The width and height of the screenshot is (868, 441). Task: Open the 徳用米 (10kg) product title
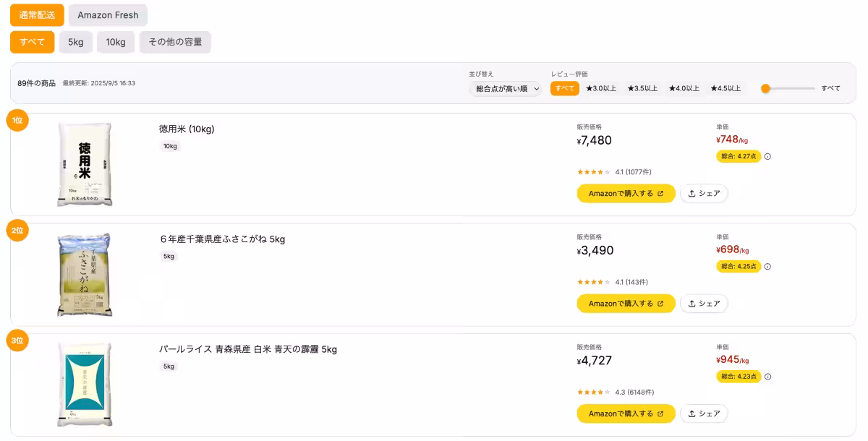click(187, 129)
